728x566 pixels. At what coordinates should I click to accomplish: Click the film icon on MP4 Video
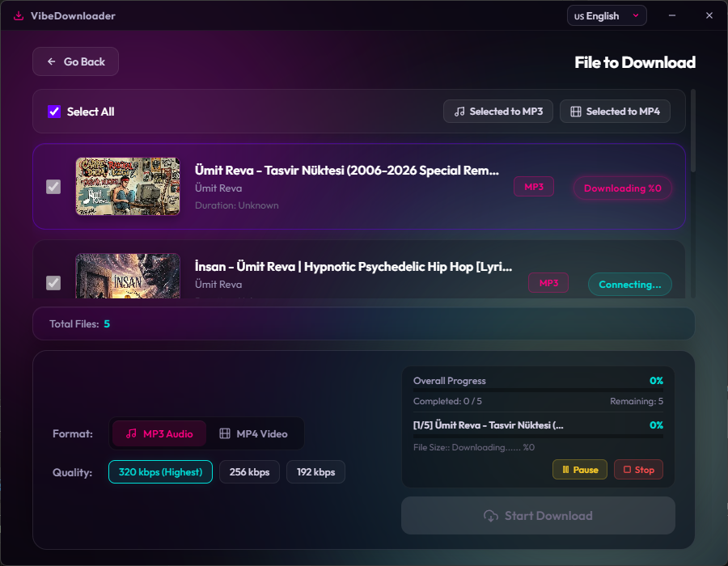coord(225,433)
